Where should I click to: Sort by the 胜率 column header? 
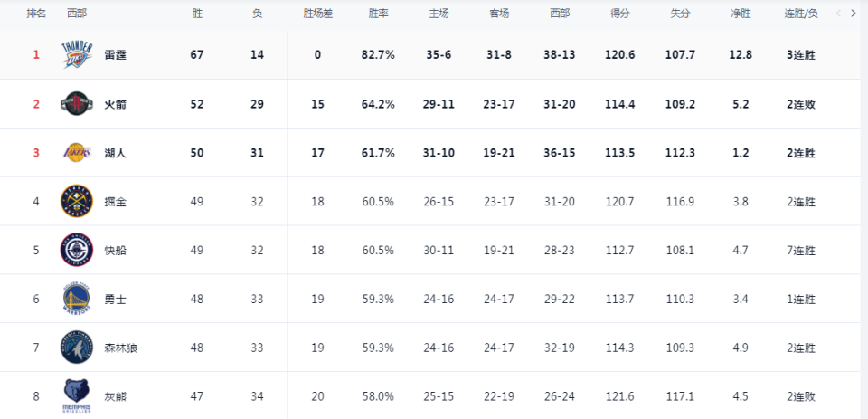pos(378,14)
